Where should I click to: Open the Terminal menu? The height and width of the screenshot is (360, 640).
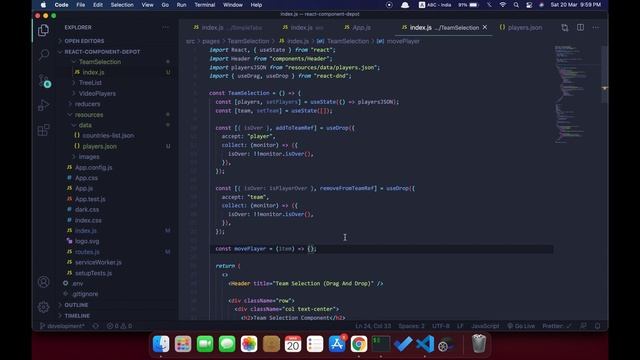[x=204, y=5]
